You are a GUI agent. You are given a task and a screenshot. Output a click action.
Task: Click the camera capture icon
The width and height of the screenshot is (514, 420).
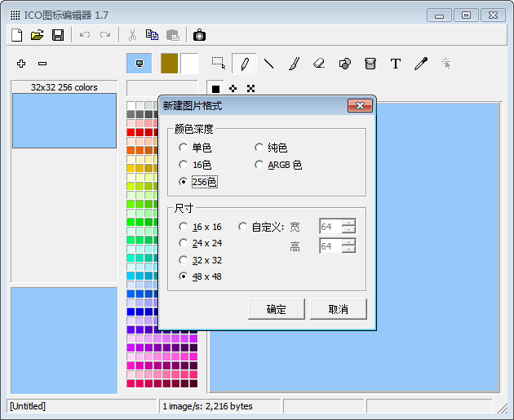pyautogui.click(x=199, y=34)
